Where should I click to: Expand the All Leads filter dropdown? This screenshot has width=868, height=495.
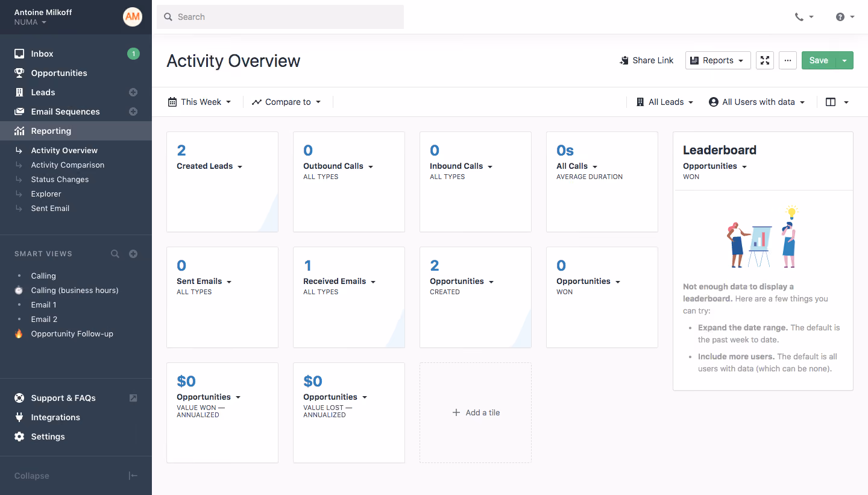(x=665, y=102)
